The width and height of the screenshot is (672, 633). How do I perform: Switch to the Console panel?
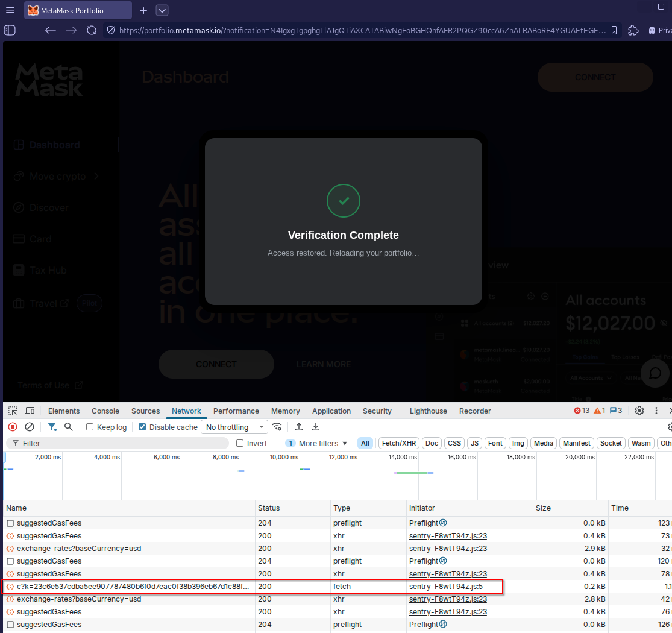coord(105,411)
